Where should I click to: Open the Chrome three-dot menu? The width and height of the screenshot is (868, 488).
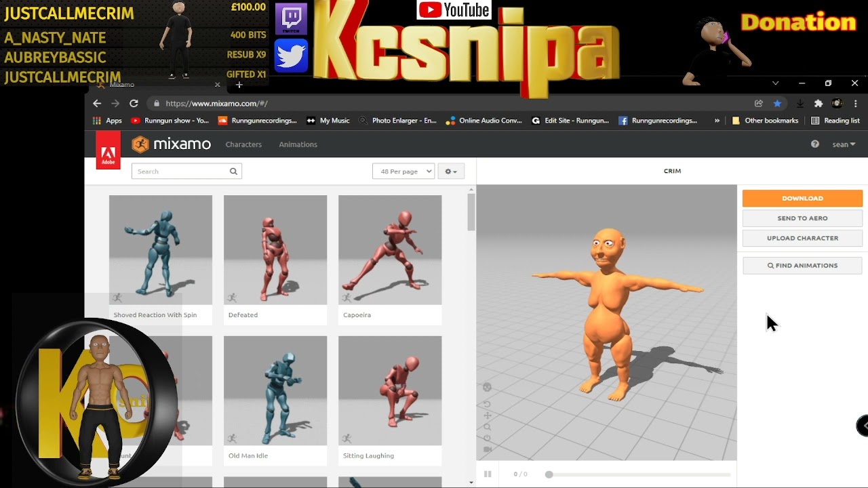[856, 104]
